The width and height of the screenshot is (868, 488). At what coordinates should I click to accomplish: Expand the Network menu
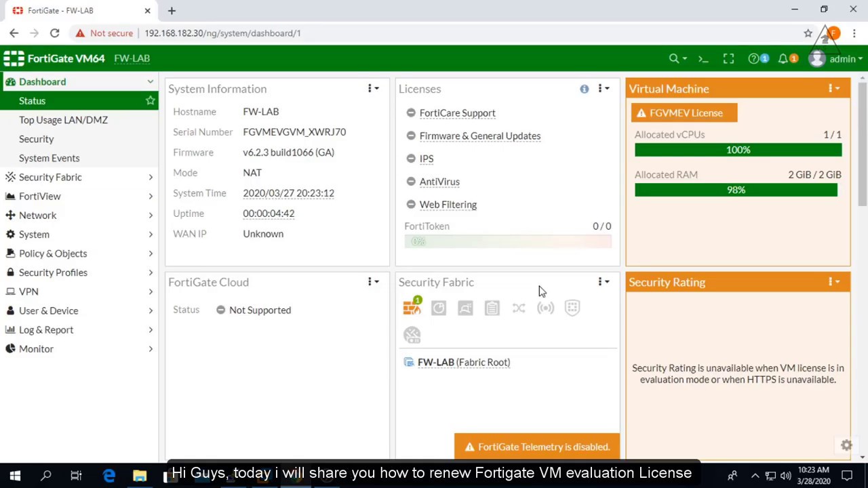point(79,215)
